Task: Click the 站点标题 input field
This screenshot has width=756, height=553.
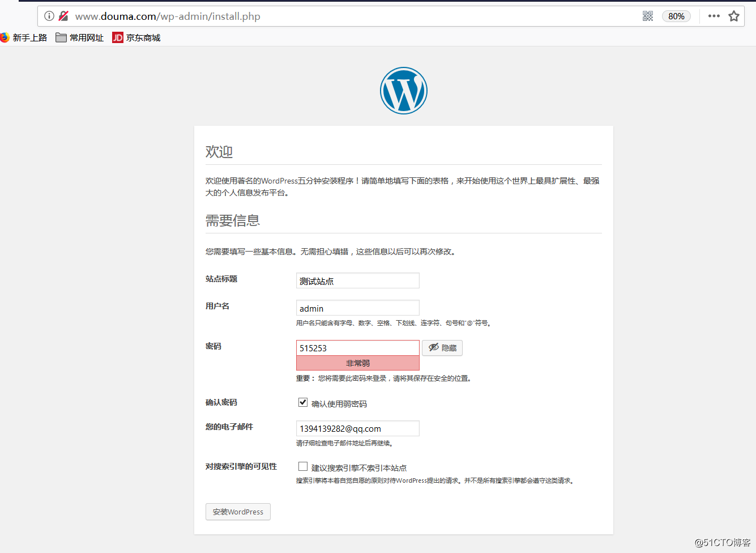Action: pos(358,280)
